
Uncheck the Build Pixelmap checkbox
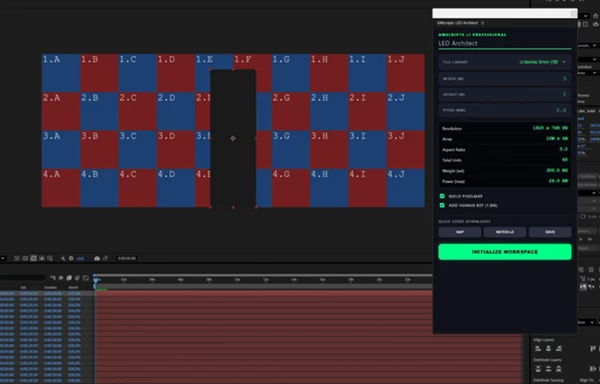pyautogui.click(x=442, y=196)
